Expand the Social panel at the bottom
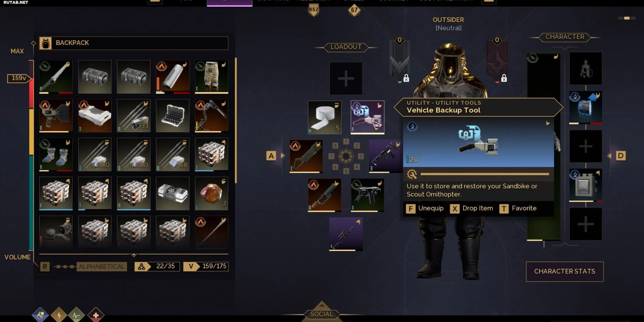This screenshot has height=322, width=644. (321, 312)
